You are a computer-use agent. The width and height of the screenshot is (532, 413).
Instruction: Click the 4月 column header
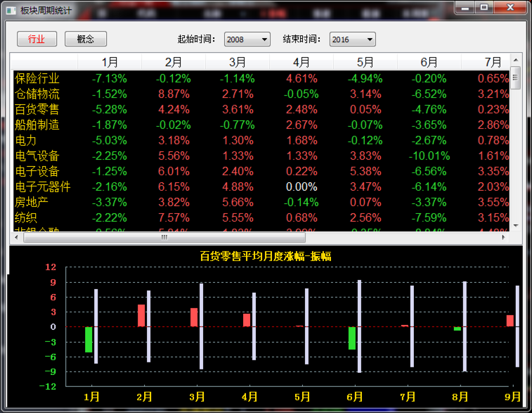[x=301, y=62]
